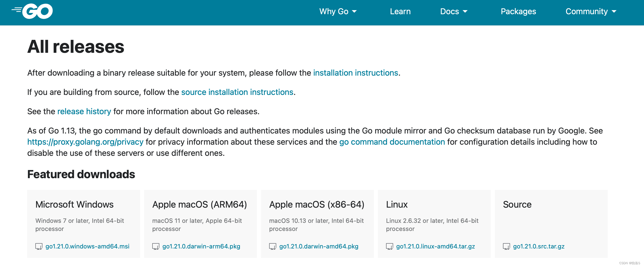Open the Packages page
Screen dimensions: 644x267
click(x=518, y=11)
